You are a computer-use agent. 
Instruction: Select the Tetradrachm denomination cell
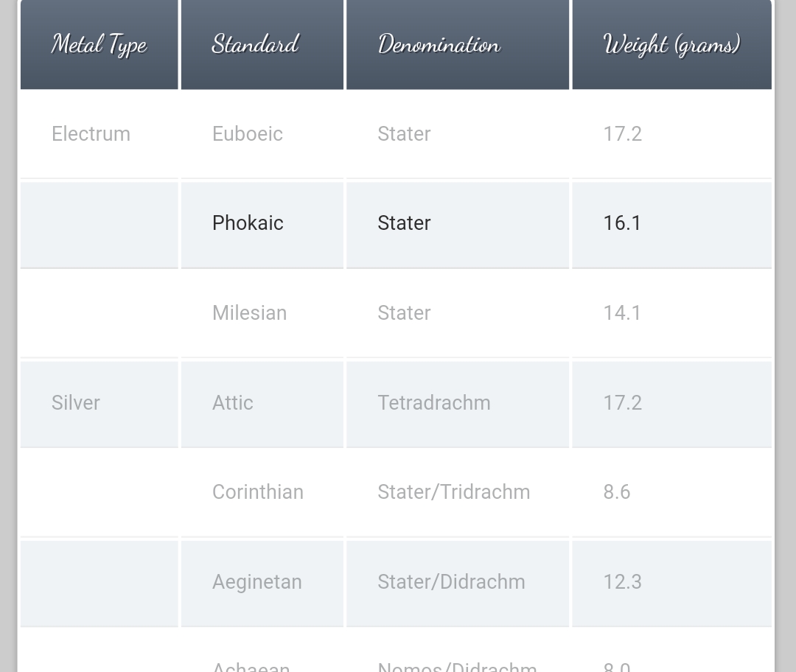point(458,403)
